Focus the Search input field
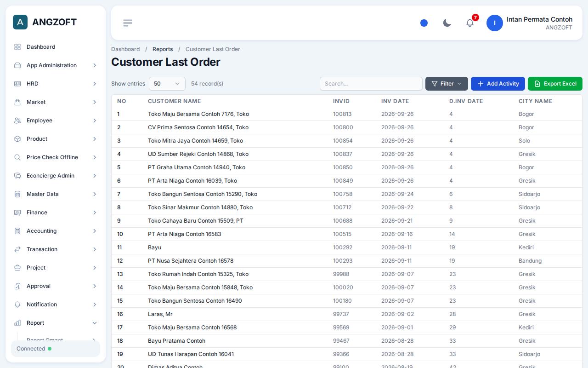This screenshot has height=368, width=588. [x=371, y=84]
